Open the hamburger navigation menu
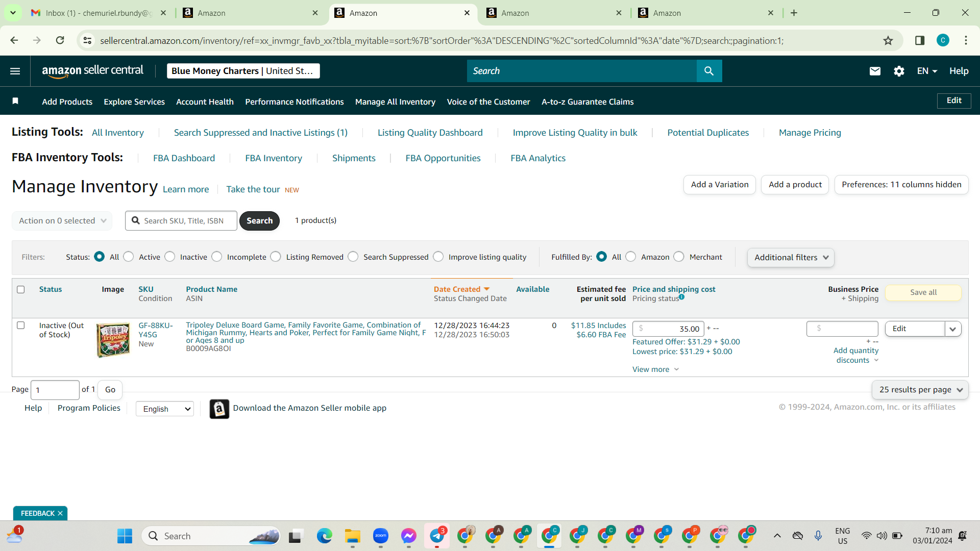 point(15,71)
